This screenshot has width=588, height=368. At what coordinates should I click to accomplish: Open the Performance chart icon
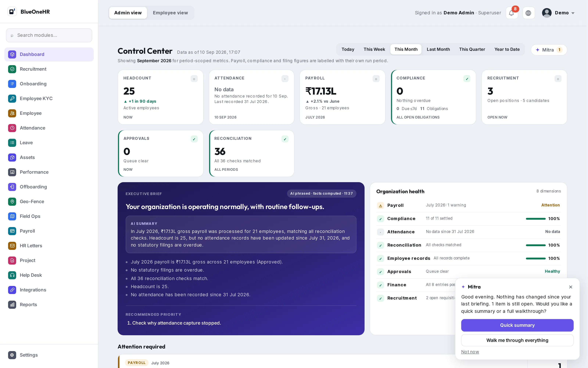[x=12, y=172]
